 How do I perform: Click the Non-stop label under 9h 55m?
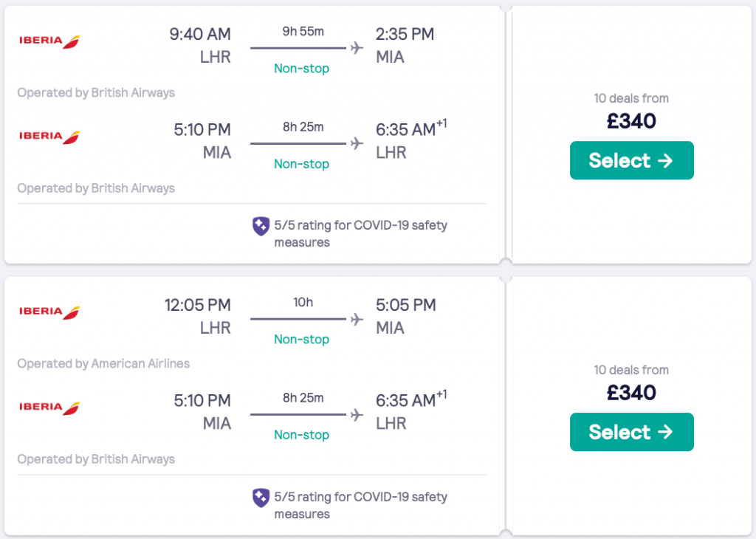coord(301,69)
